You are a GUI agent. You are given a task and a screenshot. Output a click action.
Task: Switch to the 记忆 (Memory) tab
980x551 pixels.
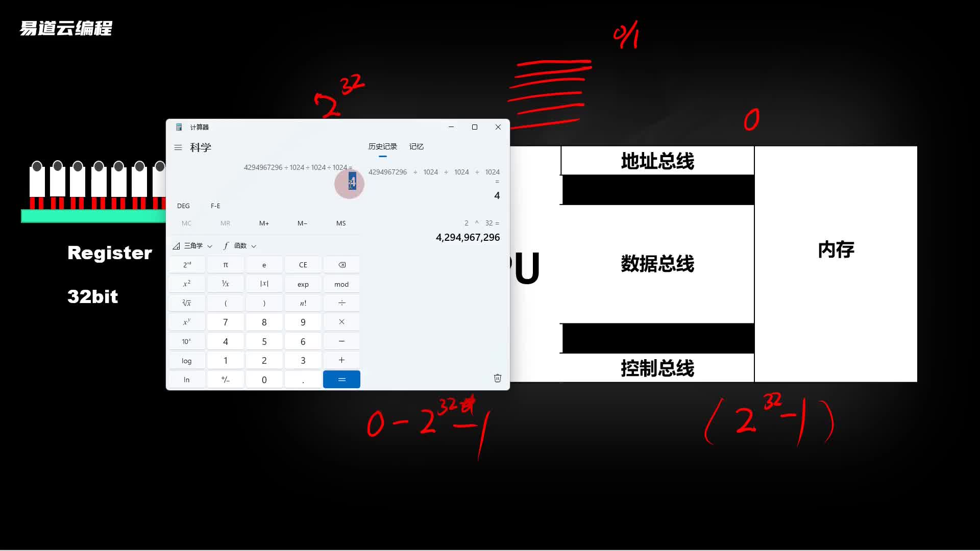point(418,146)
